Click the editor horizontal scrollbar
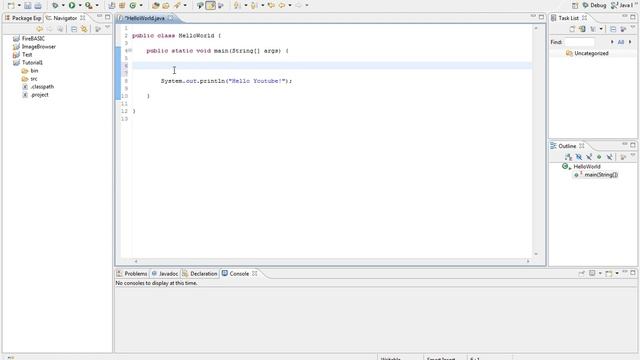This screenshot has width=640, height=360. click(331, 261)
